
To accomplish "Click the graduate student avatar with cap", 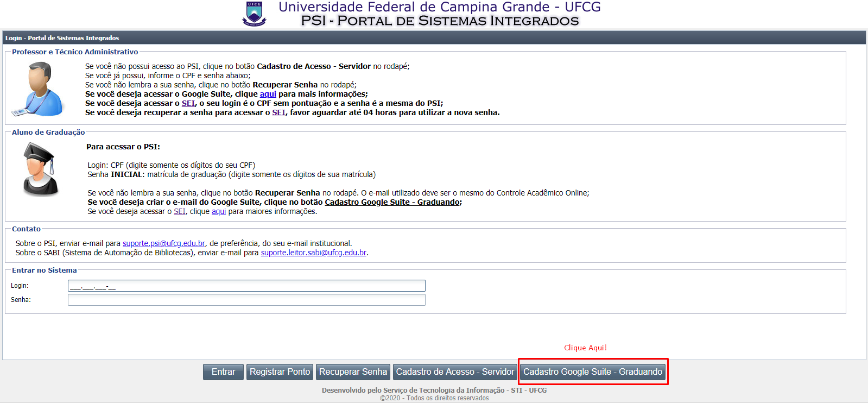I will pos(40,169).
